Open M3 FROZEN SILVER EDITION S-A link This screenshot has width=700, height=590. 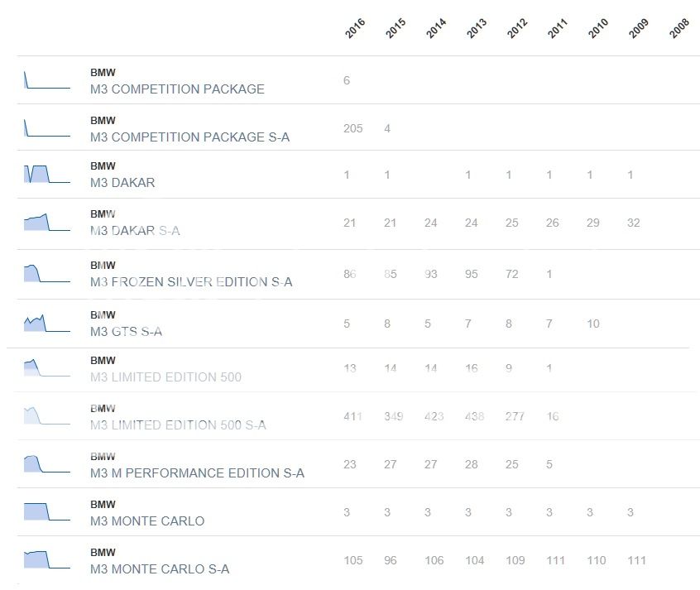pyautogui.click(x=191, y=281)
